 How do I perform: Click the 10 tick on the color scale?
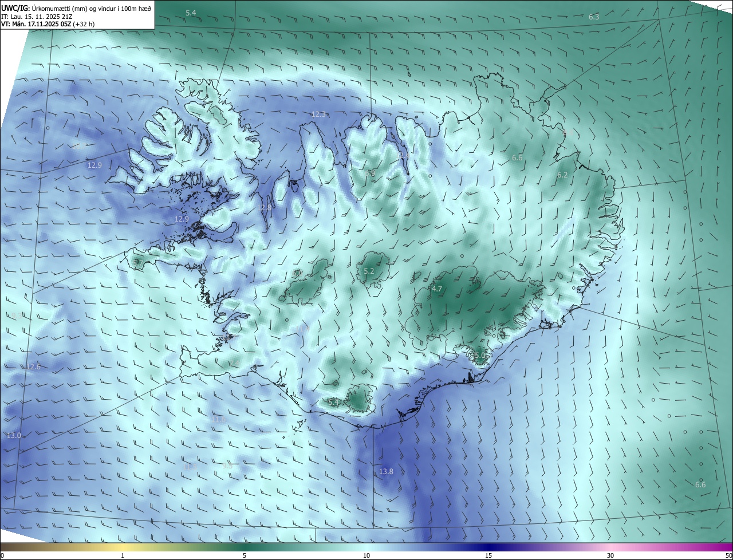(x=366, y=555)
